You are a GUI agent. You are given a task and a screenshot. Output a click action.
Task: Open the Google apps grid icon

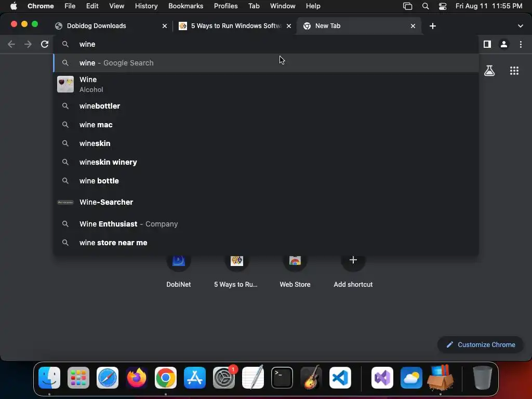click(x=514, y=71)
